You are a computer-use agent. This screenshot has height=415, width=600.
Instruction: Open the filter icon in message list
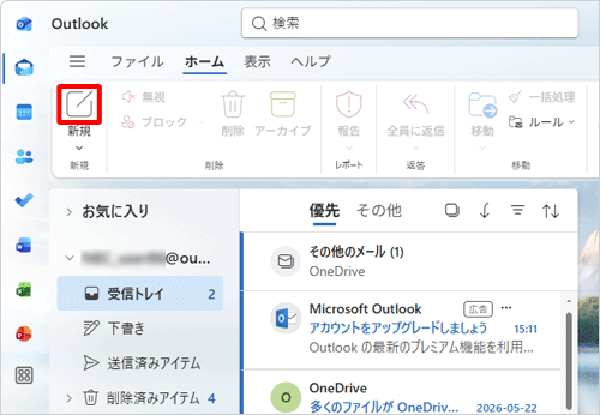click(x=517, y=210)
